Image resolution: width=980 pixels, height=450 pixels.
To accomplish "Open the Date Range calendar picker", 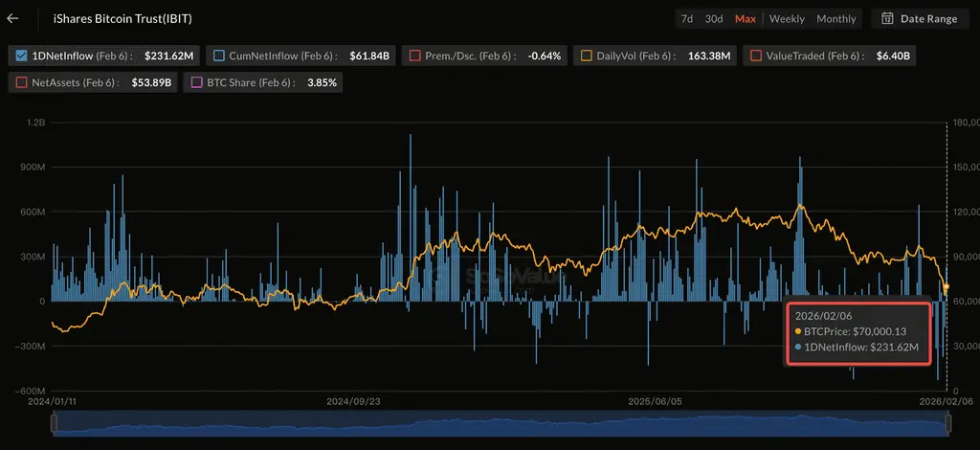I will (920, 19).
